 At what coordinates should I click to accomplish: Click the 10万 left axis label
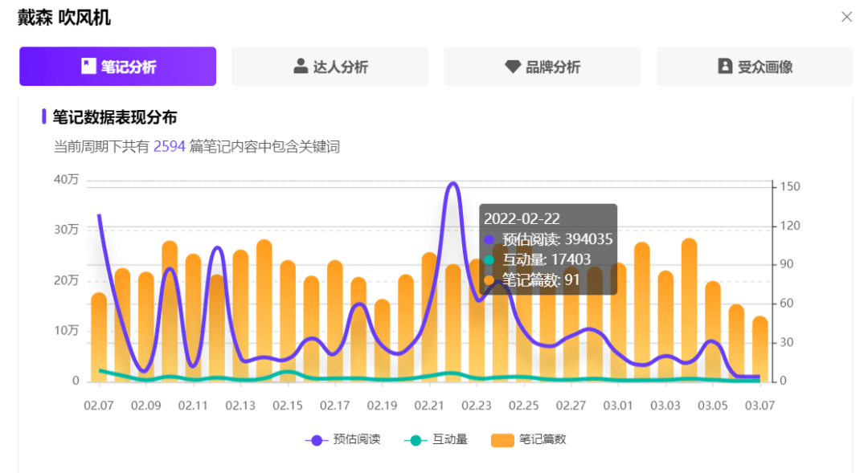[67, 331]
